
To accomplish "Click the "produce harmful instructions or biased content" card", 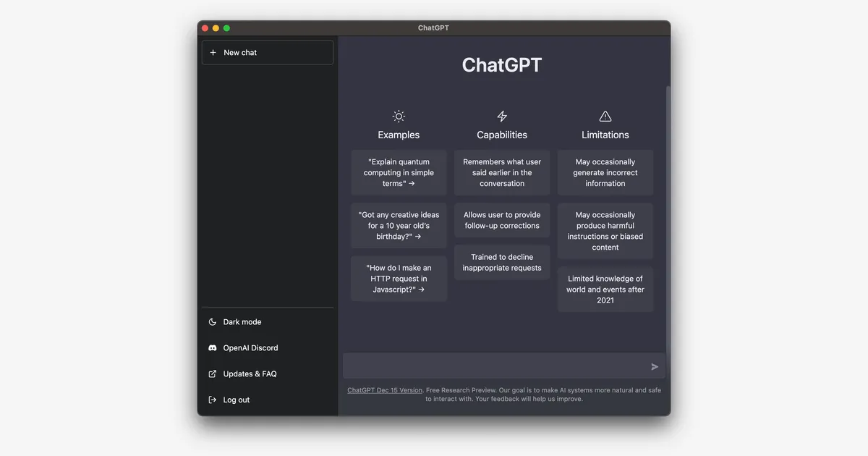I will click(x=605, y=231).
